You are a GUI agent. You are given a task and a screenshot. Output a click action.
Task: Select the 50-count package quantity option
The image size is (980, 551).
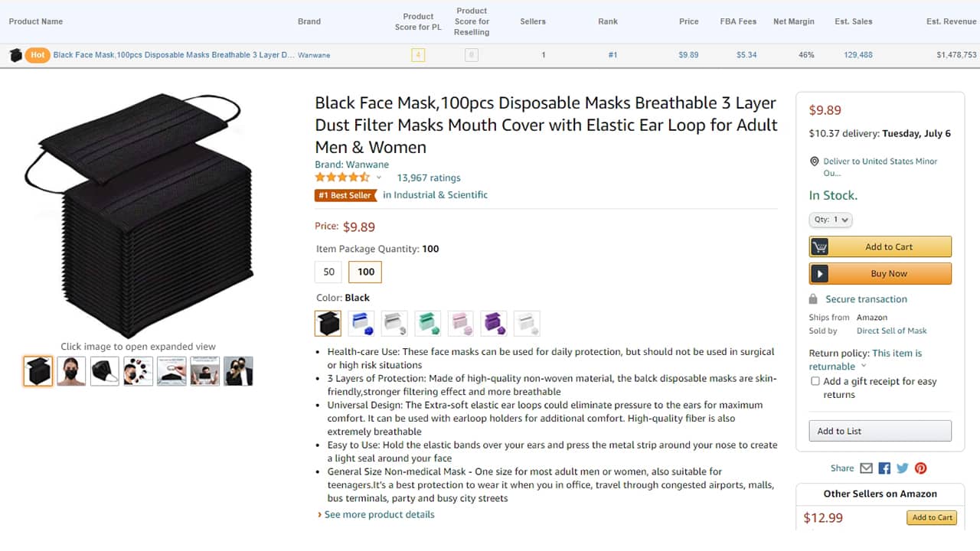[x=328, y=272]
